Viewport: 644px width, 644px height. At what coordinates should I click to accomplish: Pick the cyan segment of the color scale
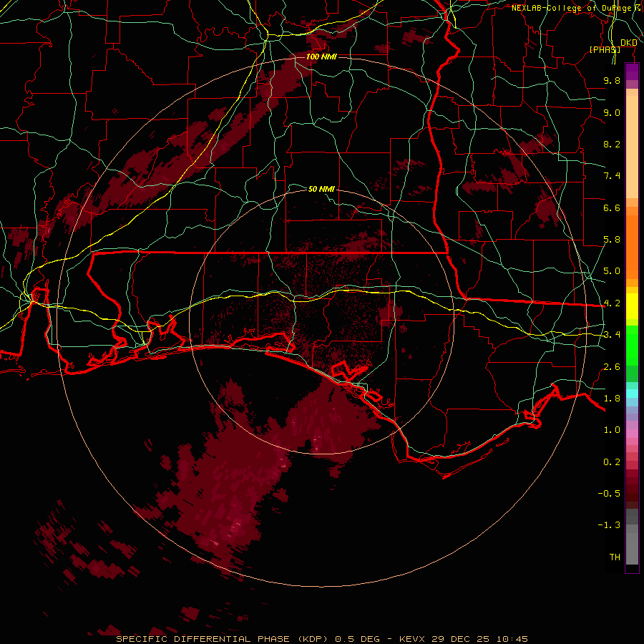click(632, 394)
